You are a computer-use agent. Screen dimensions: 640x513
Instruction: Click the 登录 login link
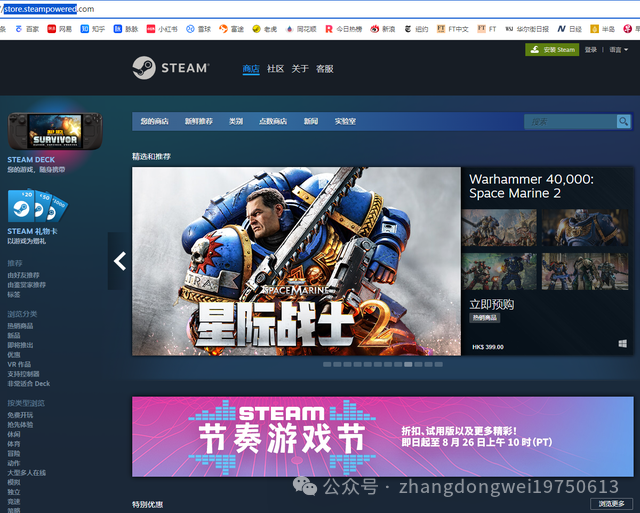point(591,50)
